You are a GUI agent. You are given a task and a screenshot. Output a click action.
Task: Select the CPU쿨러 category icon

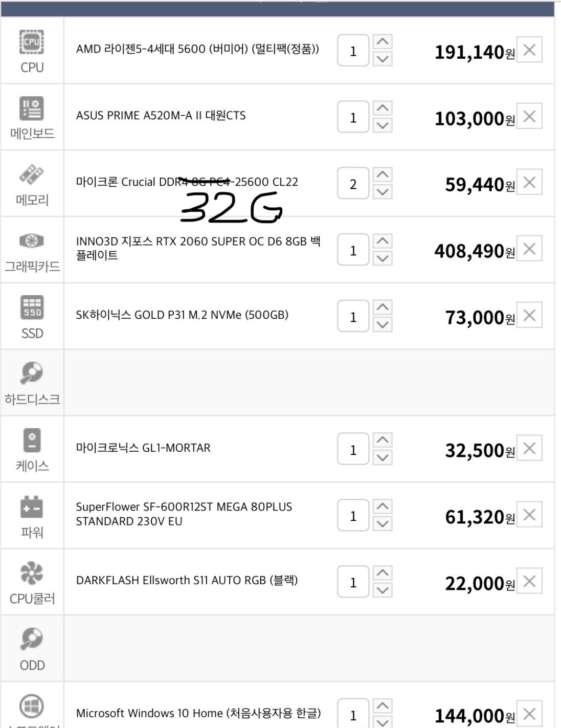[32, 573]
